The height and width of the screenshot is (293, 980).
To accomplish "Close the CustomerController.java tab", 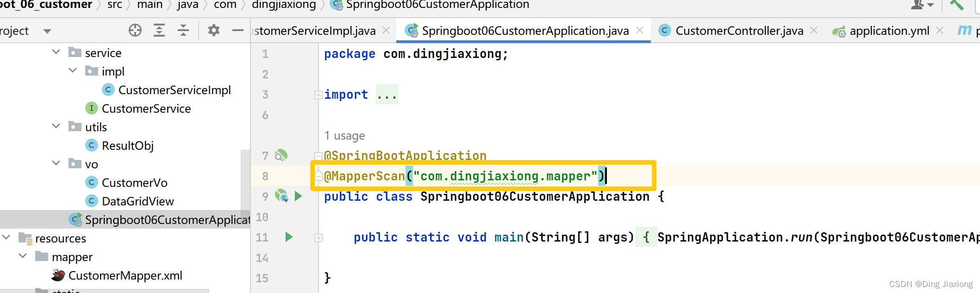I will pyautogui.click(x=814, y=30).
